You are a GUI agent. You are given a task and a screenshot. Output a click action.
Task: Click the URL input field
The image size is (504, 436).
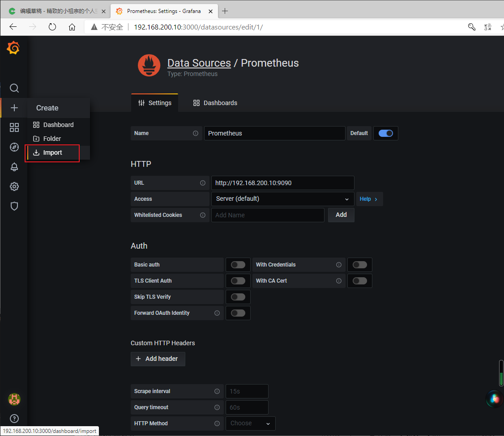pyautogui.click(x=282, y=183)
